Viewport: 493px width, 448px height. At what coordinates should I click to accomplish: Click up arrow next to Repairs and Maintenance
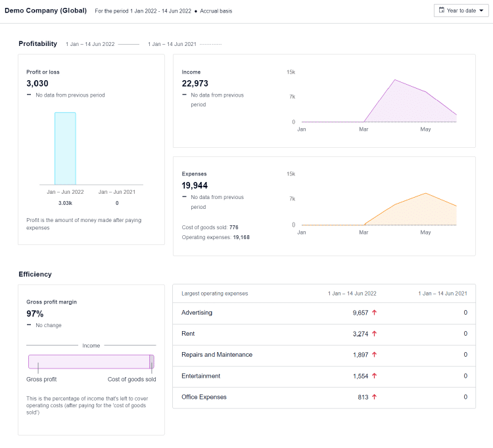[375, 355]
